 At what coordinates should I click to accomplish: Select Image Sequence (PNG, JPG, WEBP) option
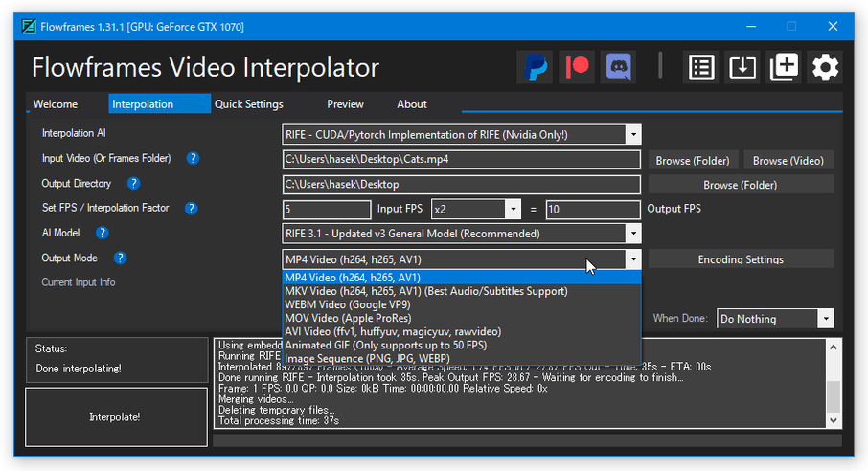tap(462, 359)
